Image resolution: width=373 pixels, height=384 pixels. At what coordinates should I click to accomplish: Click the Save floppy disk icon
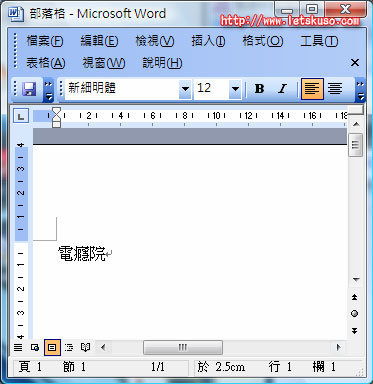pyautogui.click(x=29, y=89)
